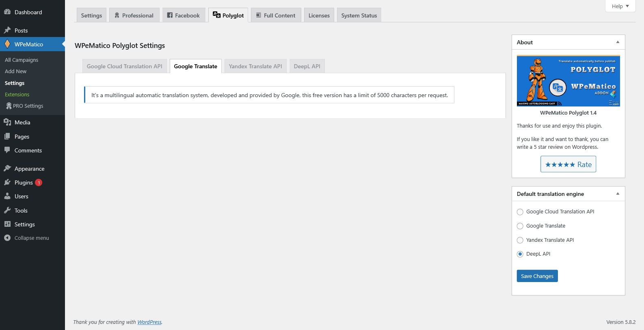Switch to the Full Content tab
This screenshot has height=330, width=644.
tap(276, 15)
